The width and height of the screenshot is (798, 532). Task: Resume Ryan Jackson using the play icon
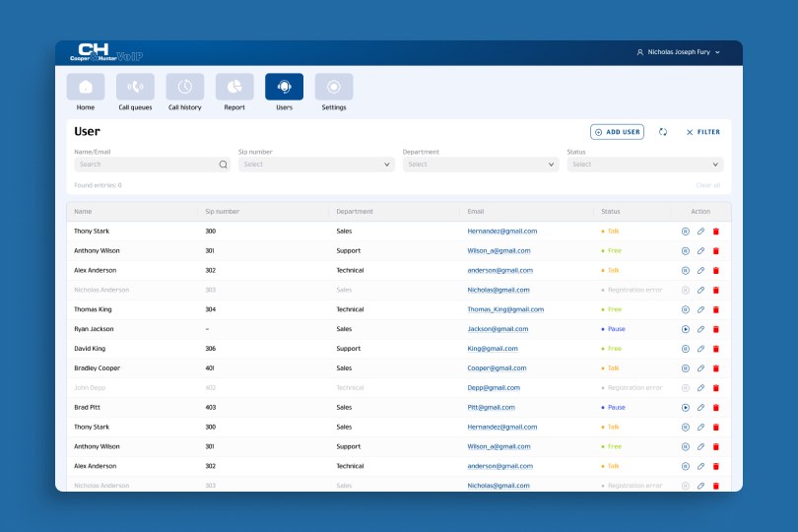click(x=685, y=329)
